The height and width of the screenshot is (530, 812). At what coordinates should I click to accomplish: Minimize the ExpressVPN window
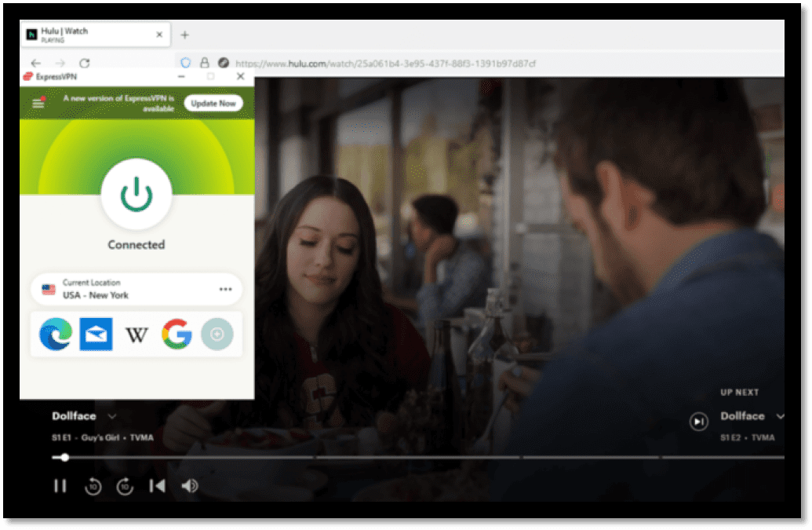click(181, 77)
